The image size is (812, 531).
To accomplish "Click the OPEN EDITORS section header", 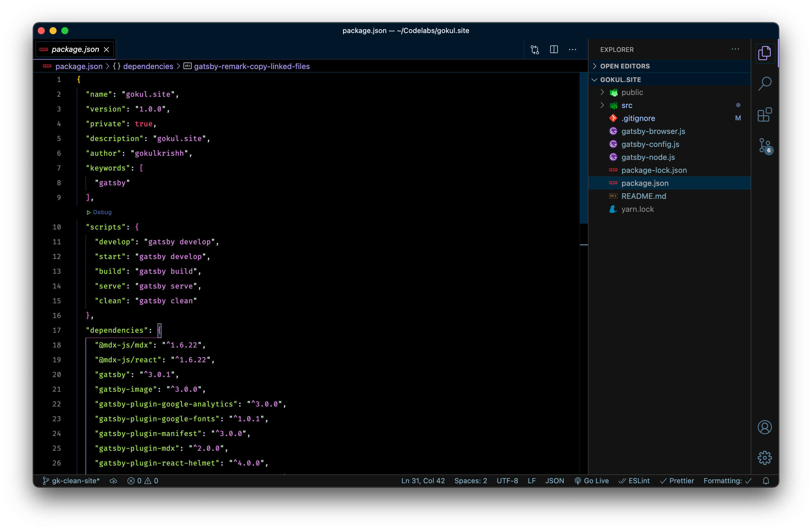I will 626,66.
